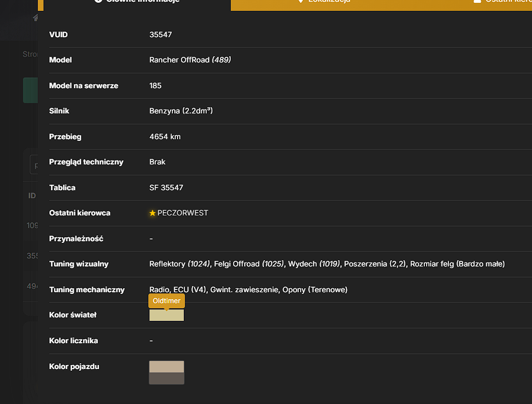
Task: Select the mileage value 4654 km
Action: [165, 136]
